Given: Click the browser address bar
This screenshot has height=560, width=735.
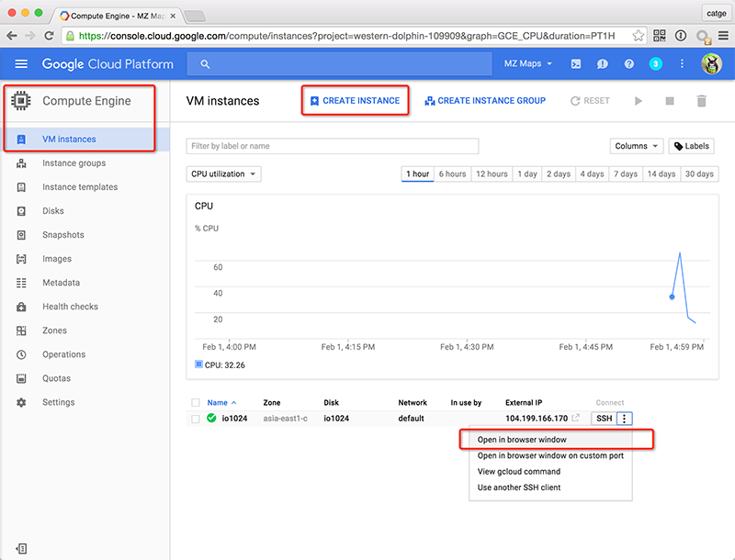Looking at the screenshot, I should [x=347, y=36].
